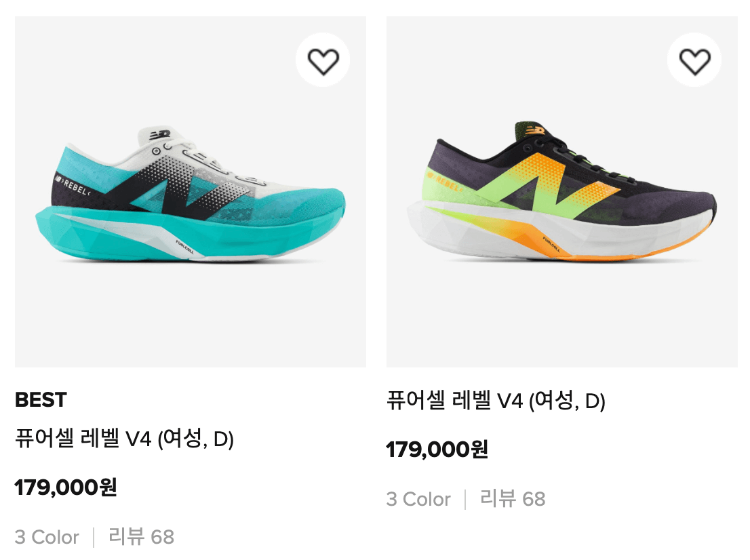Open the black and orange shoe image
Image resolution: width=750 pixels, height=560 pixels.
coord(562,192)
